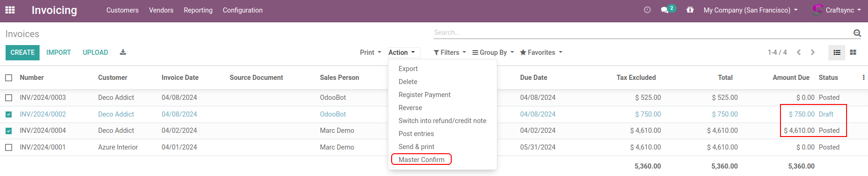Open the My Company (San Francisco) switcher
The width and height of the screenshot is (868, 176).
point(751,10)
